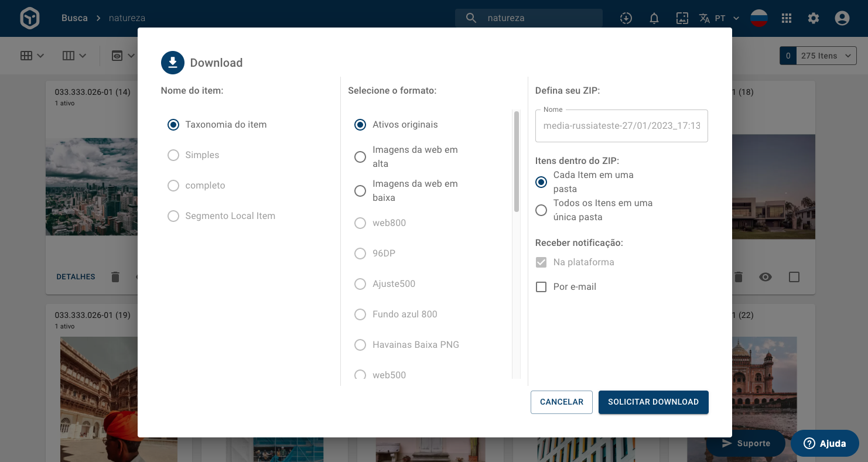Click the search magnifier icon

[x=471, y=18]
